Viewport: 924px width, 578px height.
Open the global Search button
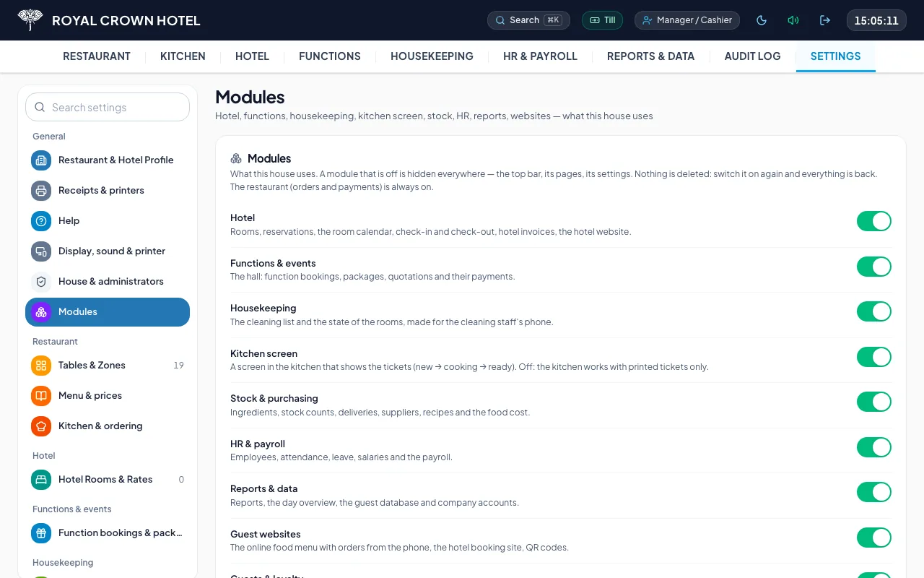(x=528, y=20)
